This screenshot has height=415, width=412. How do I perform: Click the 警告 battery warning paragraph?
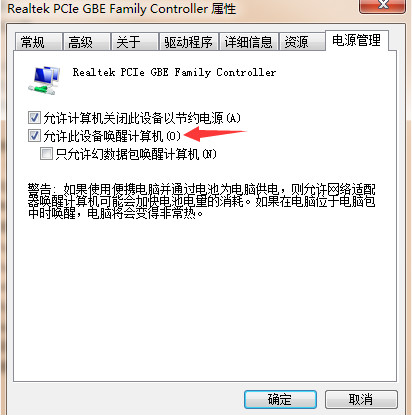[202, 201]
